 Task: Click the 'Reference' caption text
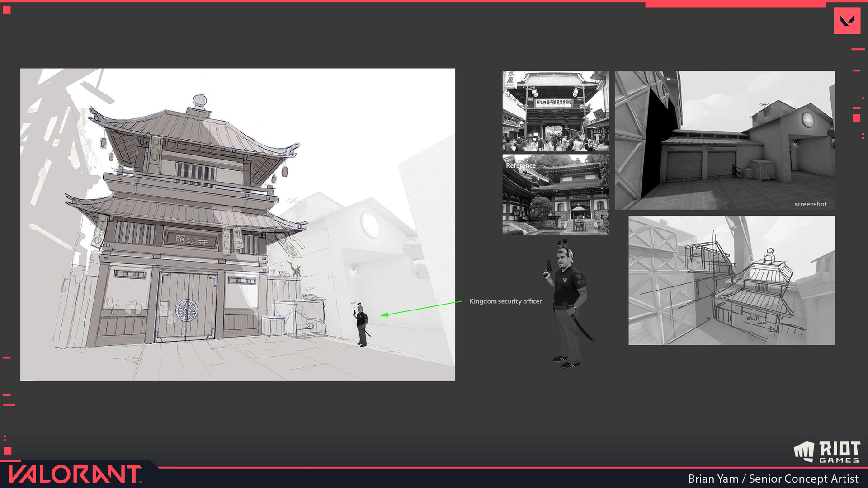pos(521,166)
